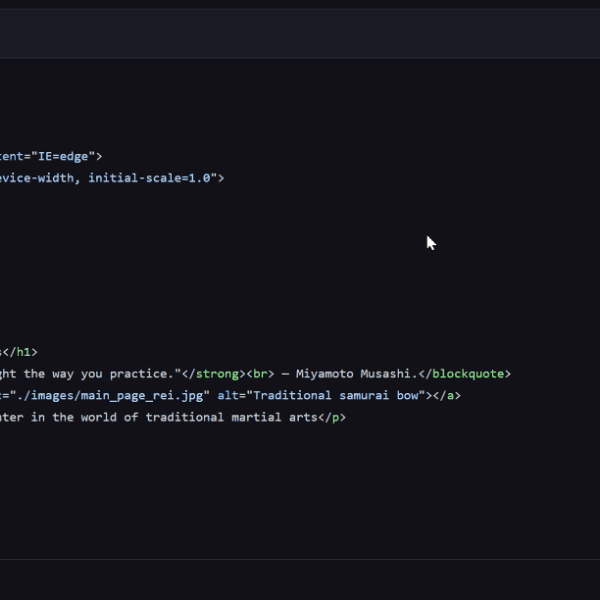Select the br tag
The width and height of the screenshot is (600, 600).
(x=265, y=374)
